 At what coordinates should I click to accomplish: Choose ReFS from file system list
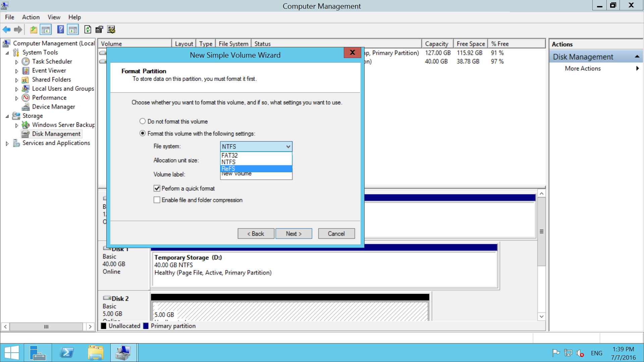click(256, 169)
